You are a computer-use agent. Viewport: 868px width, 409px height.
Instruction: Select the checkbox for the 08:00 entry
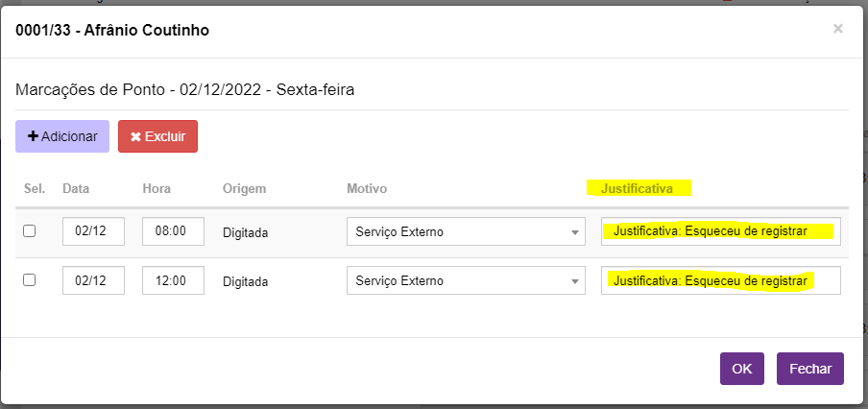point(30,231)
